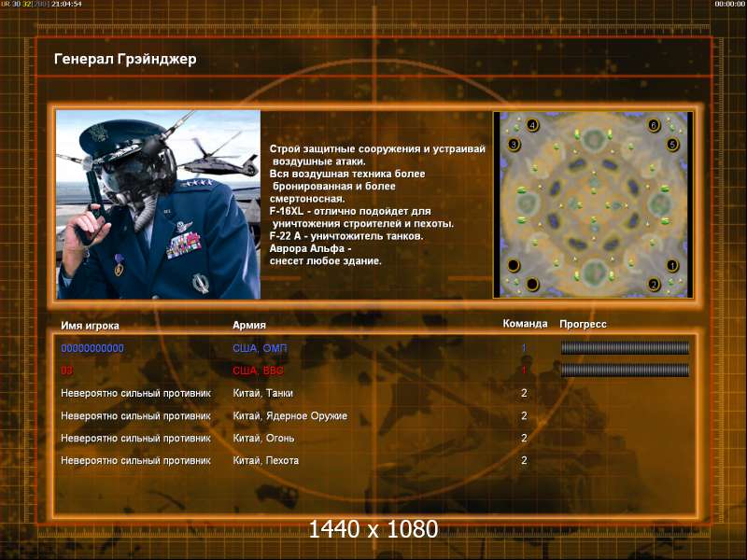Click the description line starting "Строй защитные сооружения"
This screenshot has height=560, width=747.
point(377,149)
